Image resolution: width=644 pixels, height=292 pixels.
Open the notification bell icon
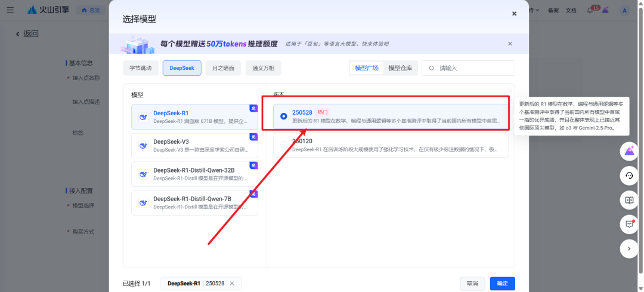pyautogui.click(x=590, y=11)
